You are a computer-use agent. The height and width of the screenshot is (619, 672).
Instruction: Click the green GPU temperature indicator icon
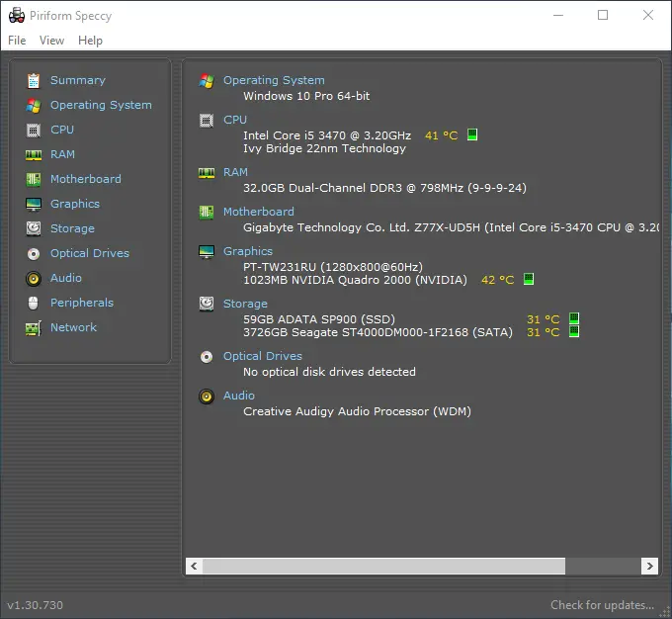point(529,279)
